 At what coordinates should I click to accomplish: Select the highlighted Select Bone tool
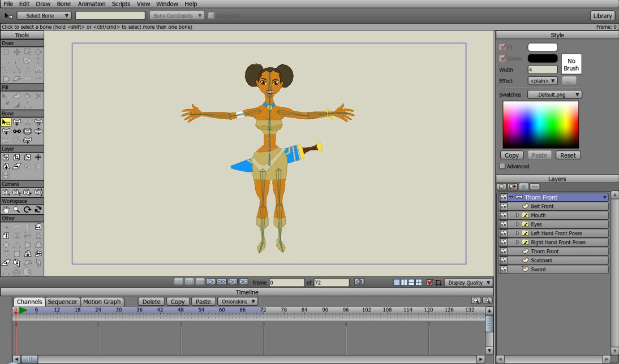pyautogui.click(x=6, y=122)
